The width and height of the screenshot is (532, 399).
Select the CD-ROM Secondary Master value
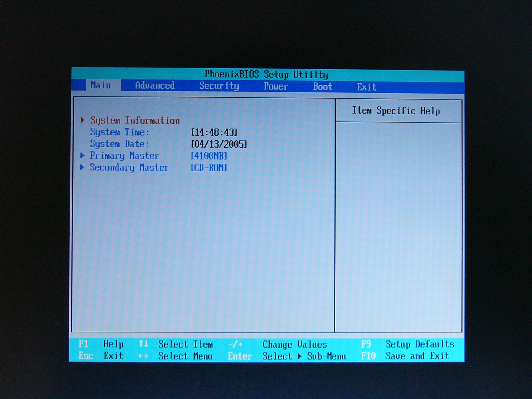pyautogui.click(x=209, y=167)
